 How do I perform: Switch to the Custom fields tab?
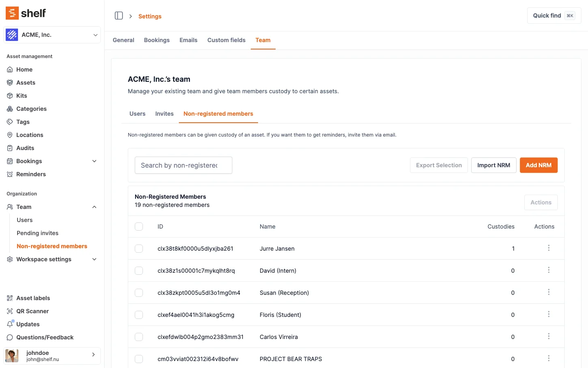(x=226, y=40)
